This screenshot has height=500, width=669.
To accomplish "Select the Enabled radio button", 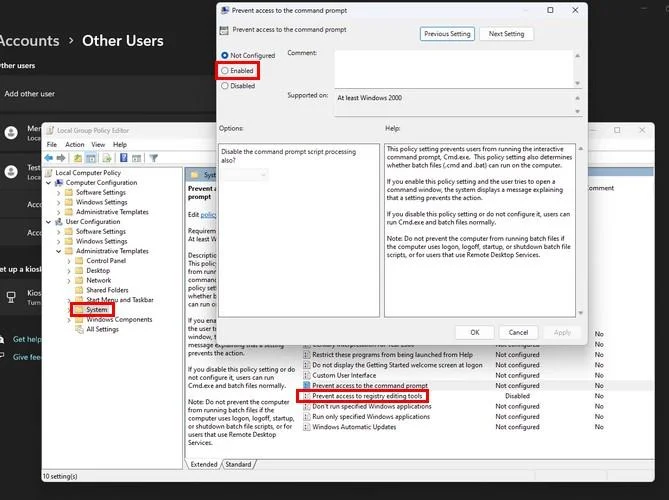I will click(224, 71).
